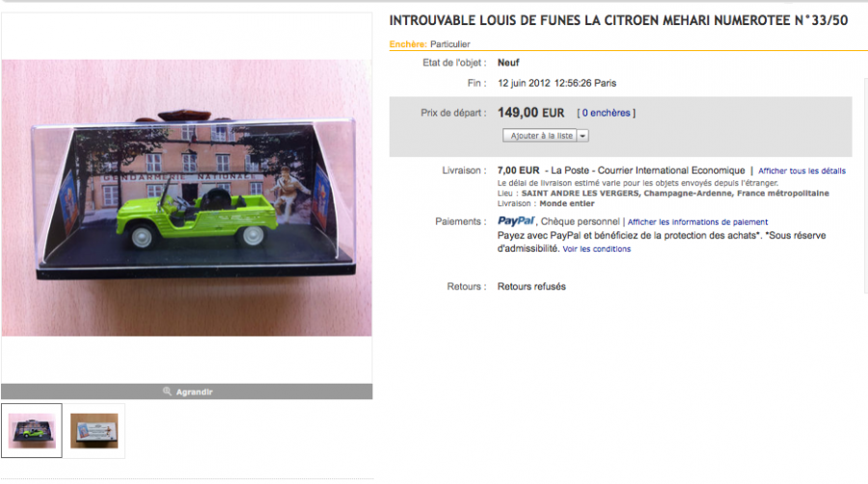The width and height of the screenshot is (868, 484).
Task: Click the end date 12 juin 2012
Action: 524,83
